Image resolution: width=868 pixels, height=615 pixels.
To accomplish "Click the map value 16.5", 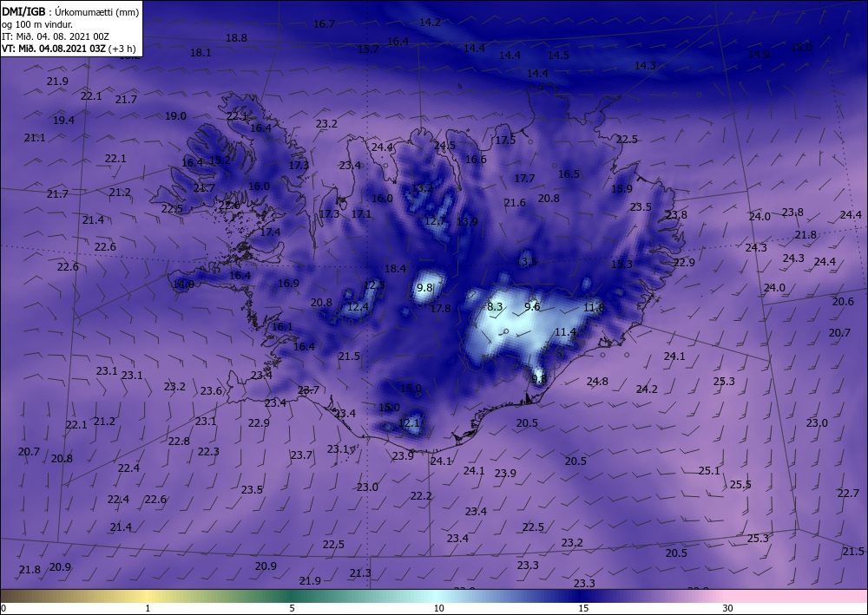I will point(569,174).
